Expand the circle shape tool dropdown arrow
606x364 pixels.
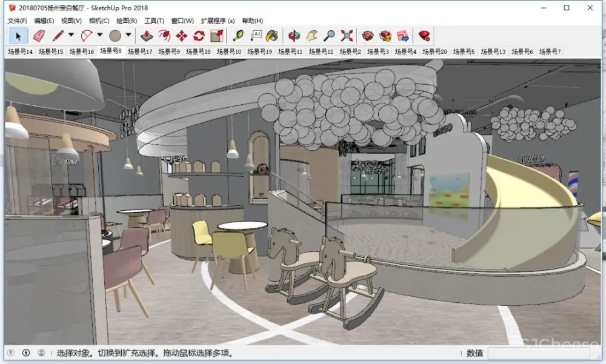[128, 35]
